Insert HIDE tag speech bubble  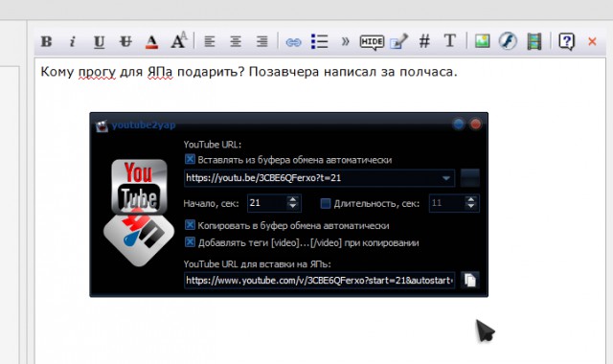pyautogui.click(x=372, y=42)
